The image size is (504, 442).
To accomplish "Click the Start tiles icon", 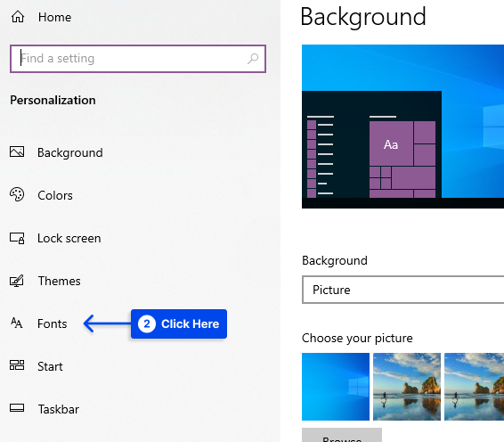I will 17,365.
